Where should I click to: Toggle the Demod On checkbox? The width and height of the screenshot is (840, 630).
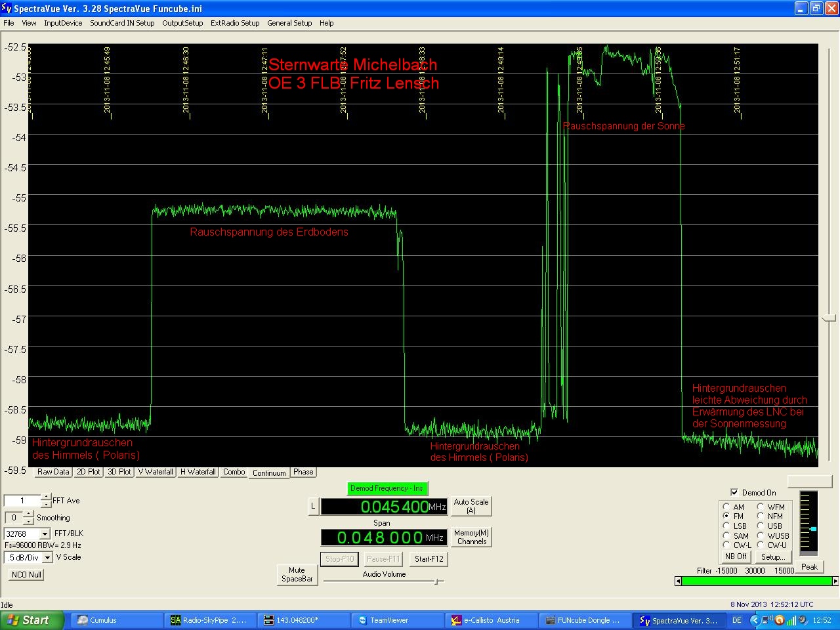[734, 492]
